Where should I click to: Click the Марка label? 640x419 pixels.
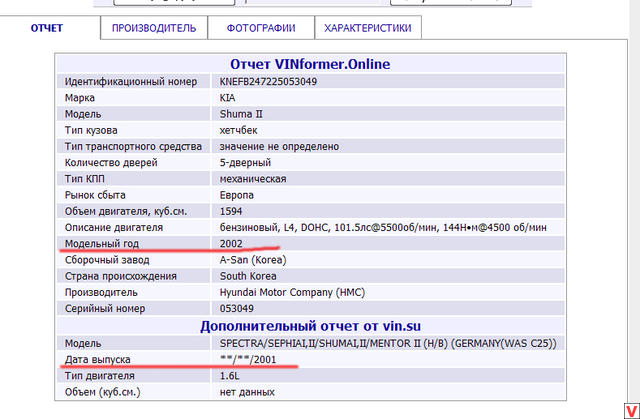(x=80, y=98)
